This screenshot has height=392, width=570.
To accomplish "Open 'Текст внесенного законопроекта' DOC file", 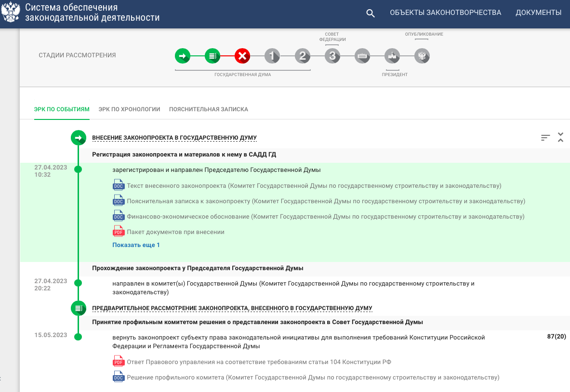I will click(313, 186).
